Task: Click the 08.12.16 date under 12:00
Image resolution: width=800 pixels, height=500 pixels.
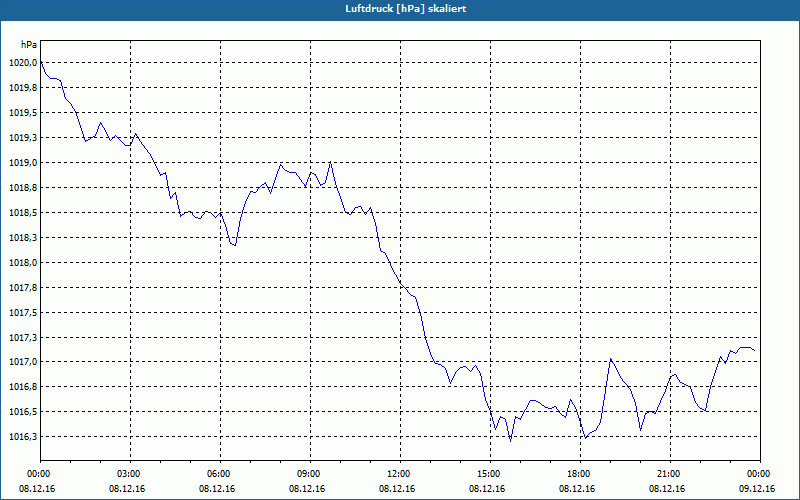Action: pos(397,489)
